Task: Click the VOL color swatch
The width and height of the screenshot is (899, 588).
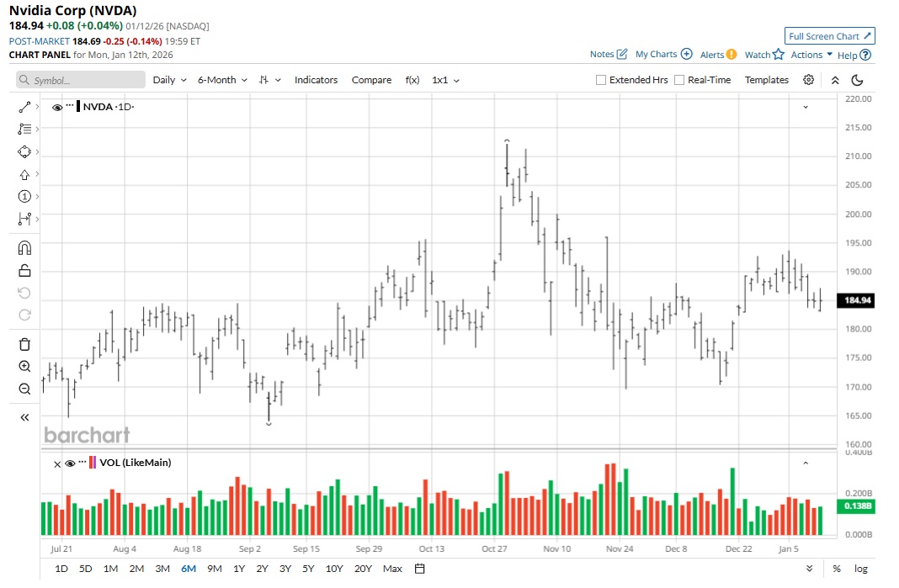Action: [x=93, y=463]
